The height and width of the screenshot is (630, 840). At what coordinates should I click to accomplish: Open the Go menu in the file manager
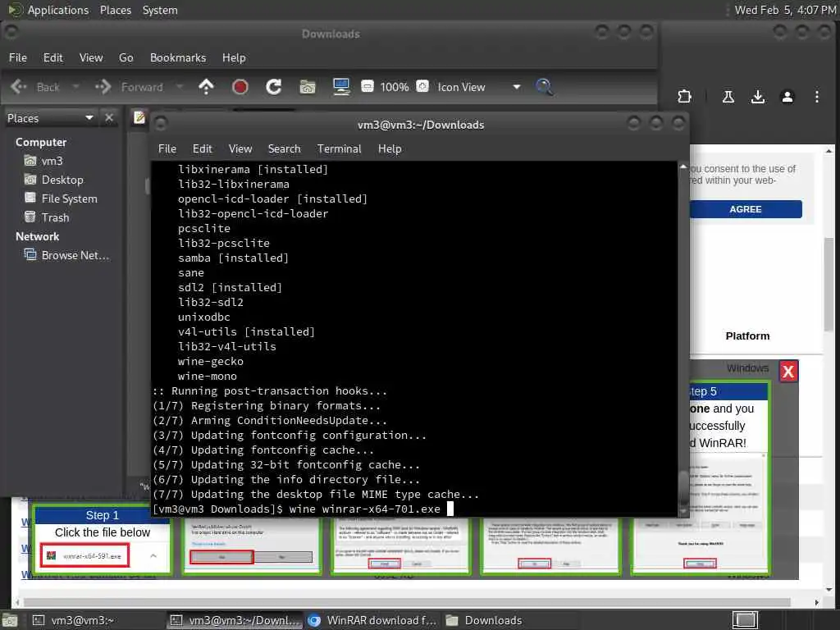click(x=126, y=58)
